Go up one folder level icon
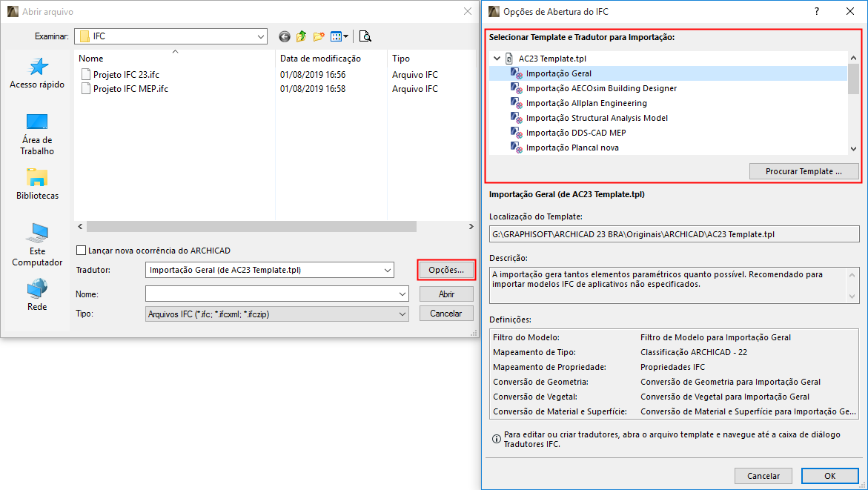This screenshot has width=868, height=490. (x=301, y=36)
